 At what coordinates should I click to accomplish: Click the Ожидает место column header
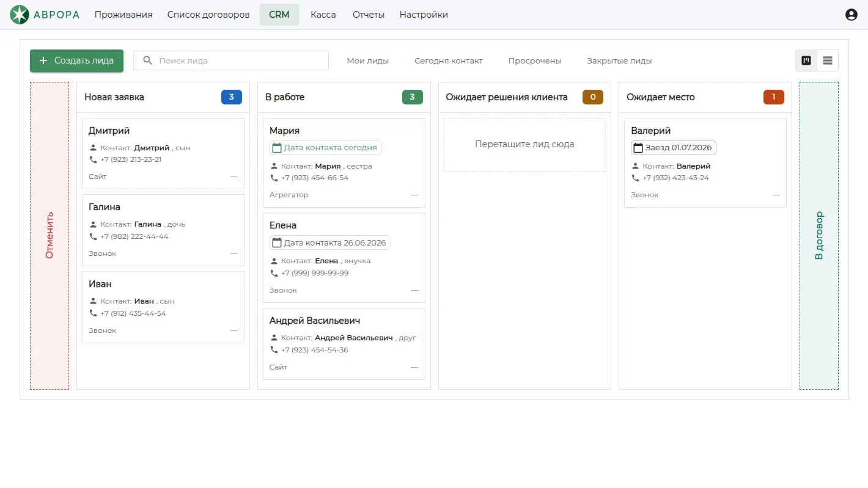coord(705,97)
